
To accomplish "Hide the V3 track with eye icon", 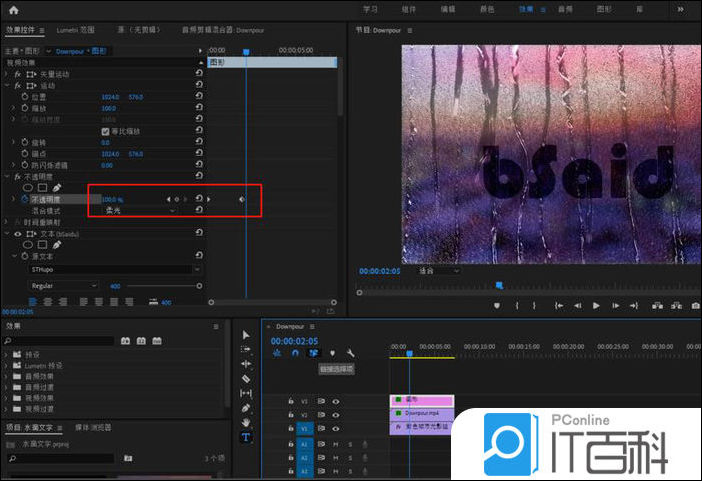I will [x=336, y=401].
